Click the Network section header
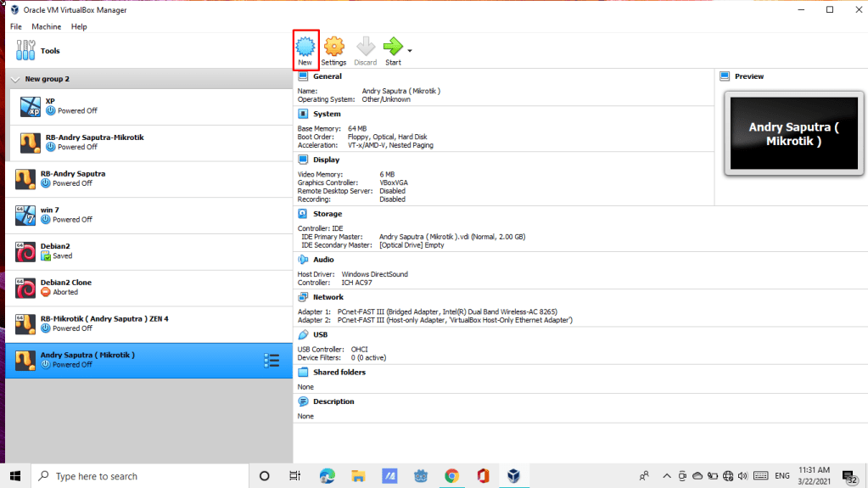 (328, 297)
